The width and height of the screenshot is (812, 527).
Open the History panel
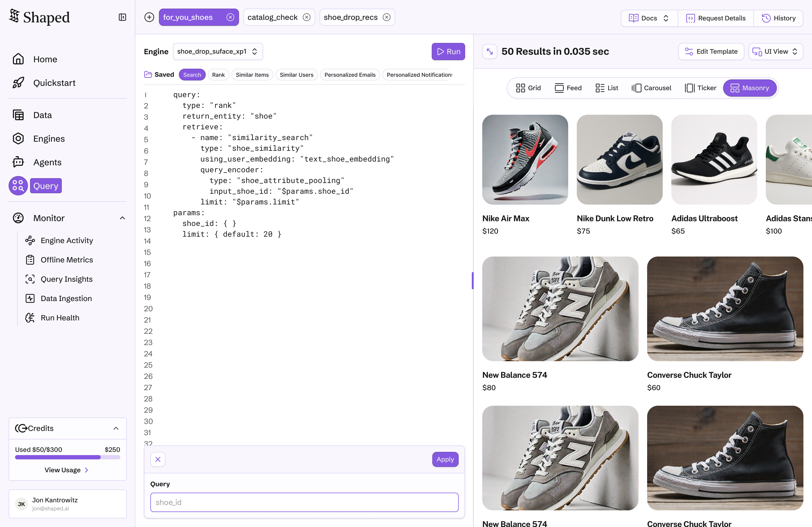coord(778,18)
